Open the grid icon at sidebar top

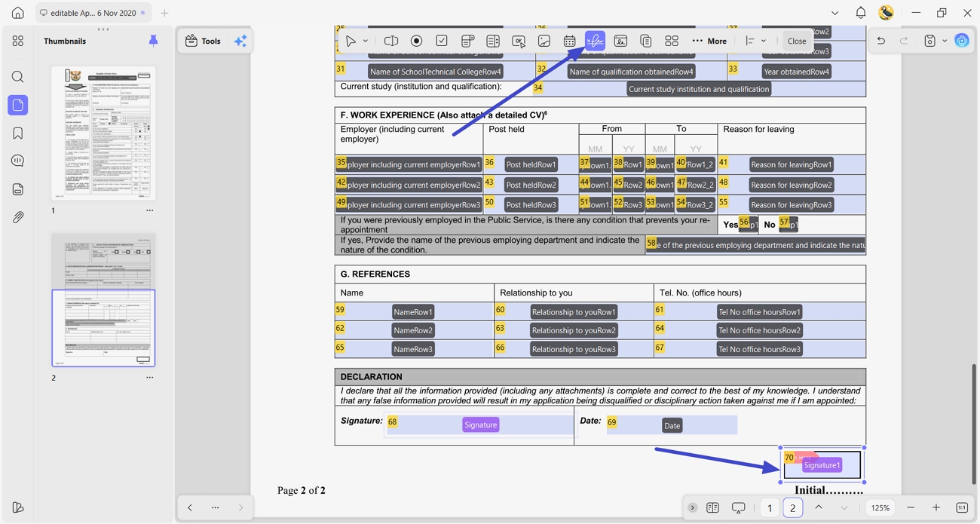[18, 41]
